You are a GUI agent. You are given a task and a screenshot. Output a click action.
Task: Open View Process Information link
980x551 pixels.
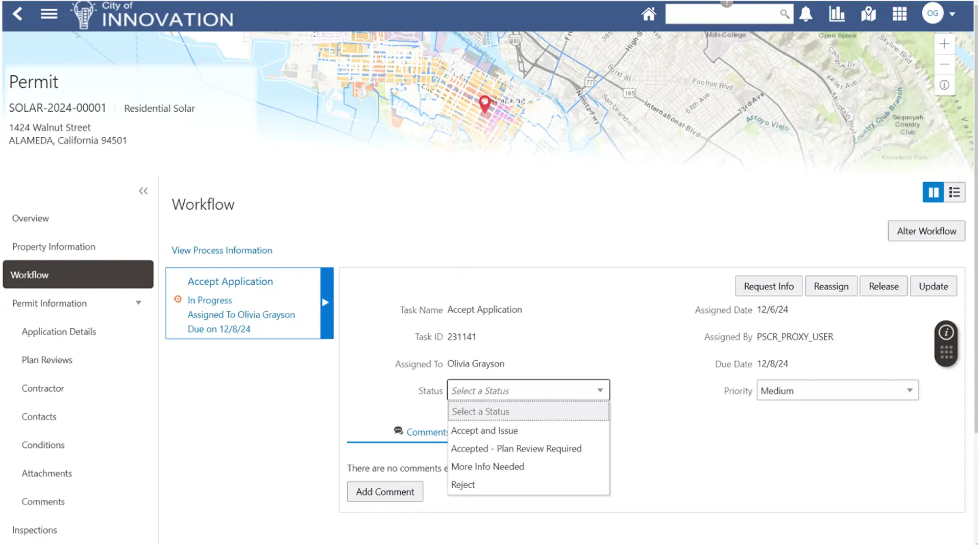click(222, 250)
